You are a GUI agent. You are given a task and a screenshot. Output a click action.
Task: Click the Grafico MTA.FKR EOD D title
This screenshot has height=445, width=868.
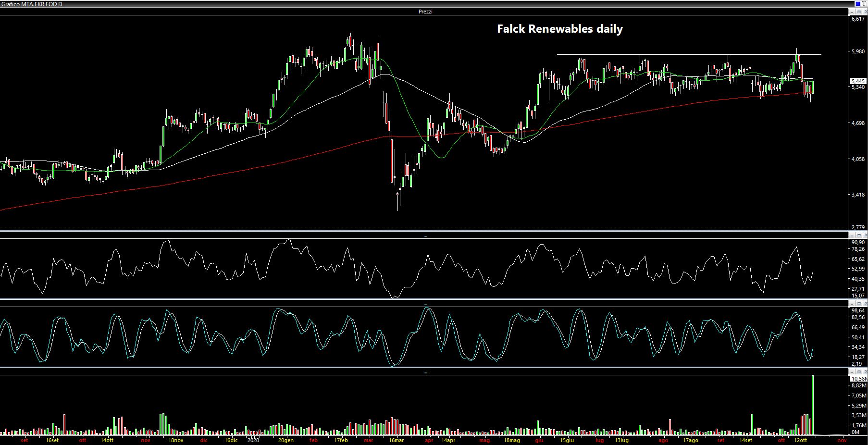32,4
